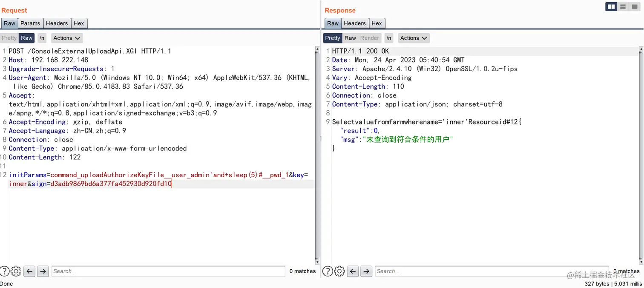Select top-bottom layout icon

click(x=623, y=7)
